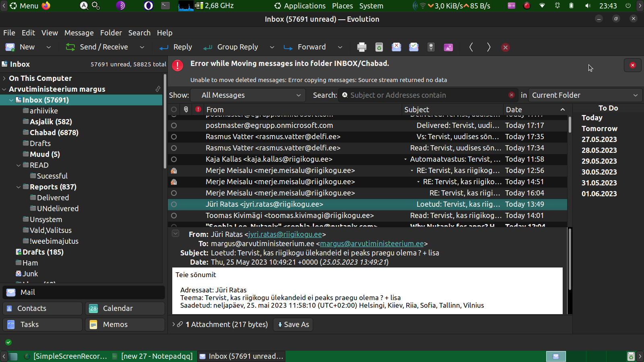Image resolution: width=644 pixels, height=362 pixels.
Task: Open the View menu
Action: tap(50, 33)
